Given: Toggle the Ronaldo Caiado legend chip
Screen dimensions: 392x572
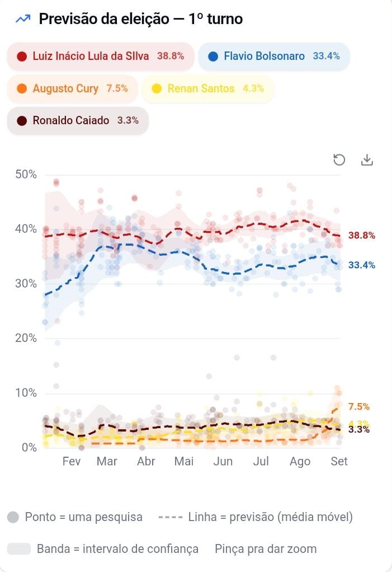Looking at the screenshot, I should pos(78,120).
